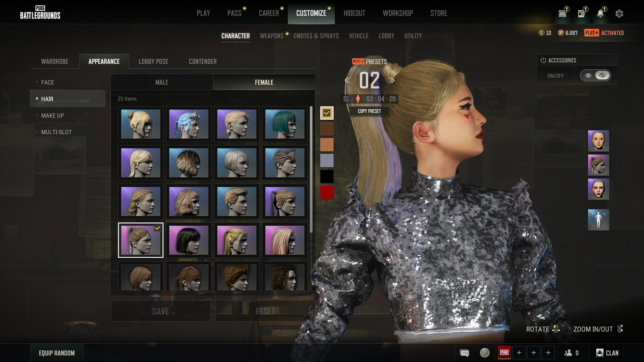The width and height of the screenshot is (644, 362).
Task: Choose the teal bob hairstyle
Action: (x=285, y=124)
